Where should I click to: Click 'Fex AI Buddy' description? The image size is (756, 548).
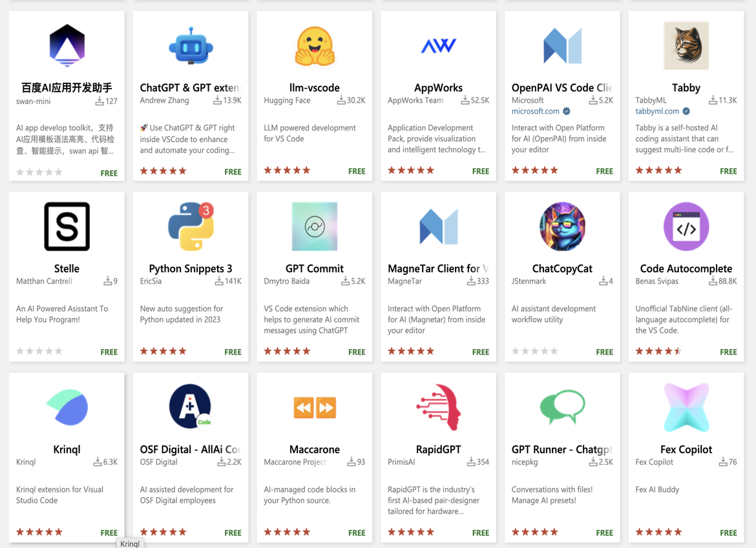coord(657,490)
